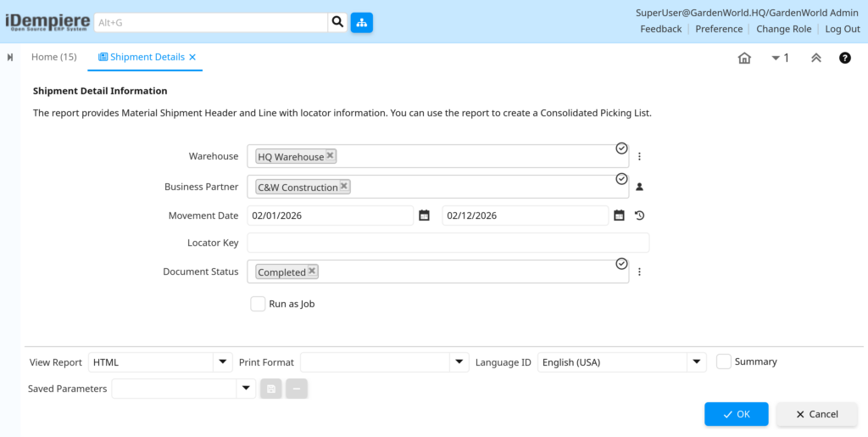Confirm with the OK button
868x437 pixels.
[x=737, y=414]
